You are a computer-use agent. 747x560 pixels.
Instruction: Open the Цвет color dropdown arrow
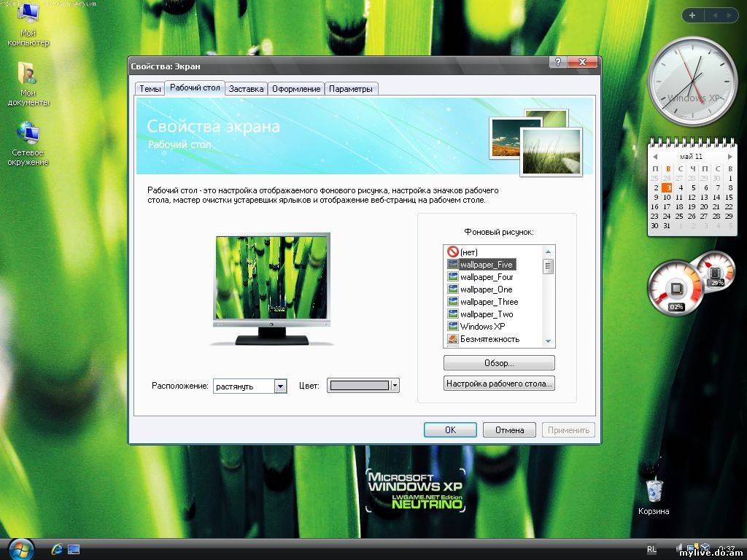click(395, 386)
